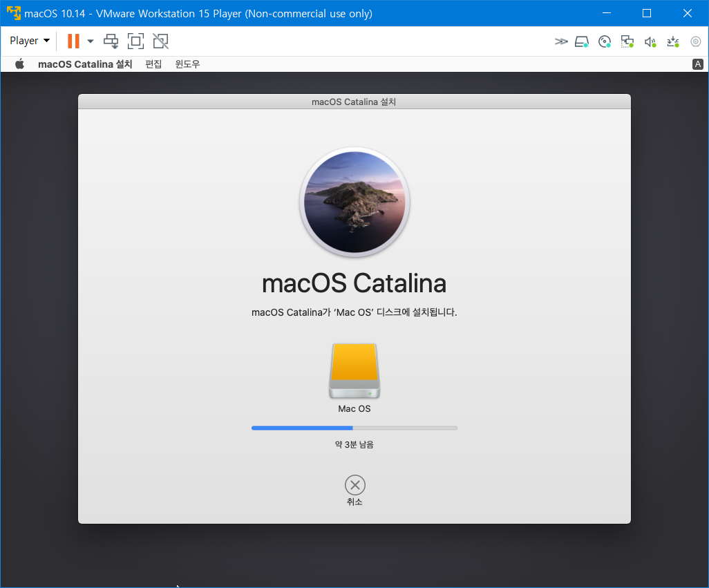This screenshot has width=709, height=588.
Task: Click the macOS Catalina heading text
Action: click(x=354, y=283)
